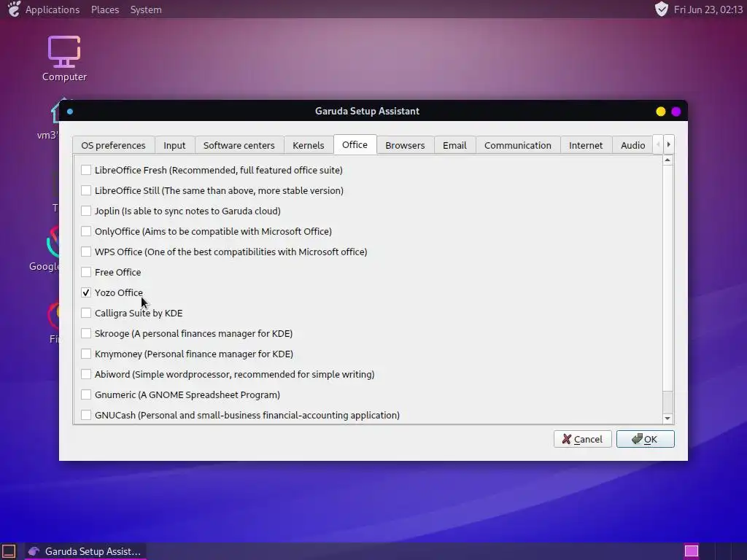Tick Calligra Suite by KDE checkbox
Viewport: 747px width, 560px height.
pos(86,314)
